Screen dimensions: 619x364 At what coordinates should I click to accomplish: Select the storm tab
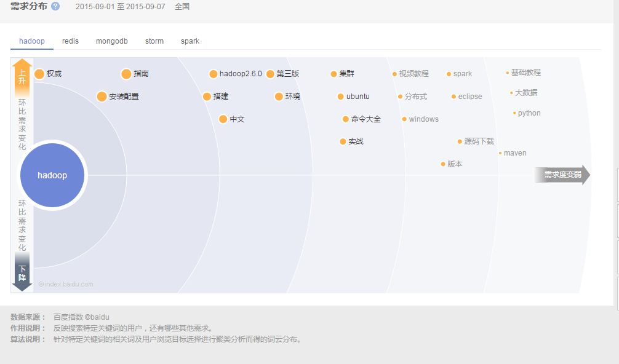pos(154,41)
